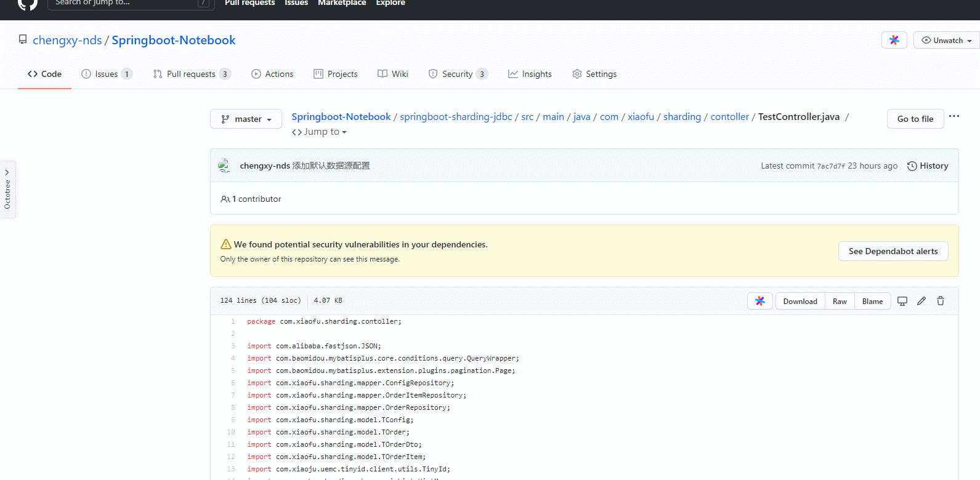Open the three-dot more options menu

click(954, 116)
